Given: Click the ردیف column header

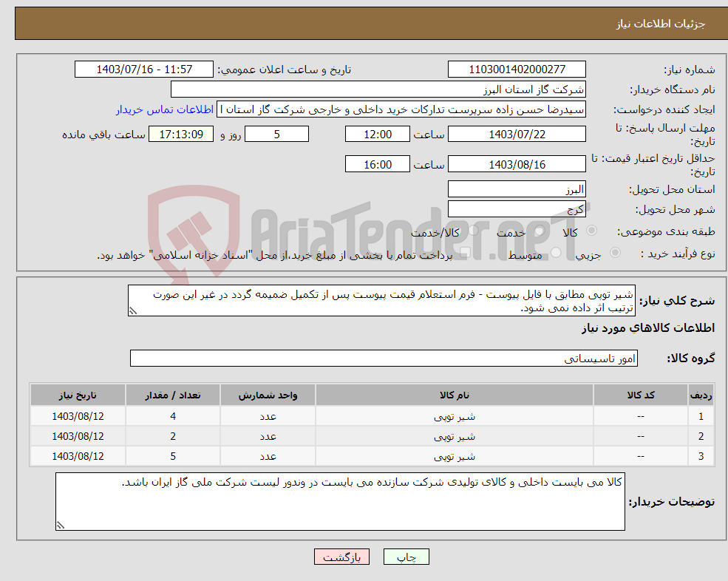Looking at the screenshot, I should (701, 395).
